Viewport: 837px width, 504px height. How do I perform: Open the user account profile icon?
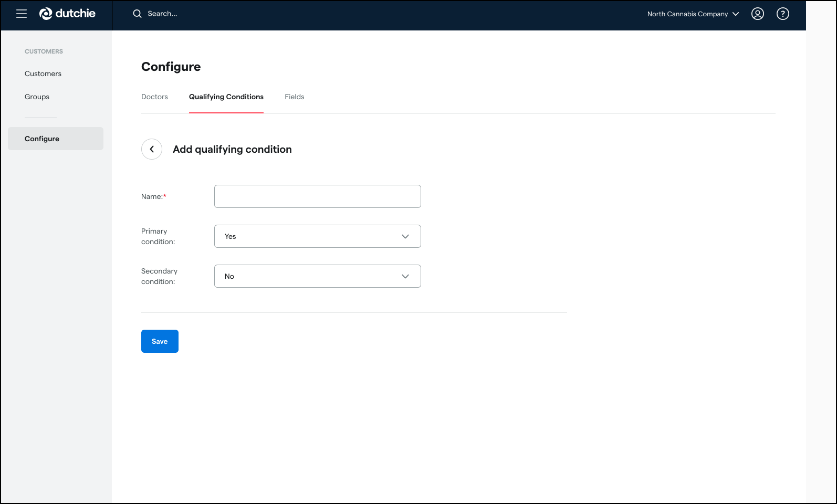point(758,14)
